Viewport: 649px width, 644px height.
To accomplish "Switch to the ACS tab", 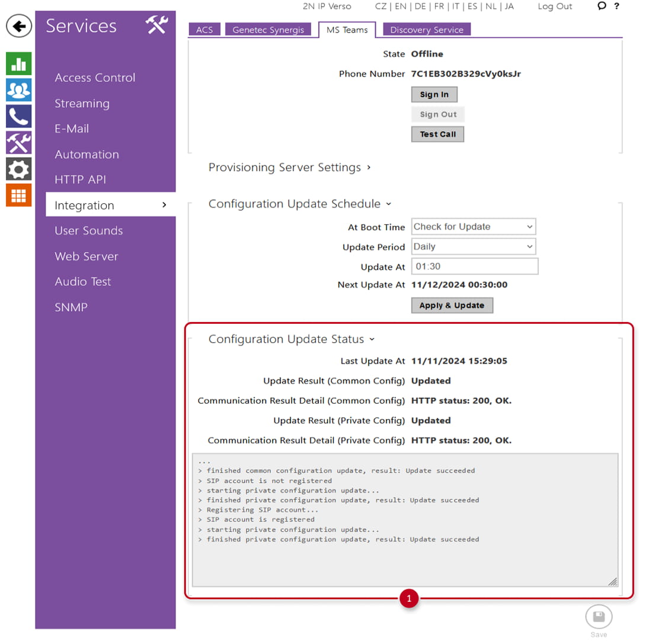I will point(204,30).
